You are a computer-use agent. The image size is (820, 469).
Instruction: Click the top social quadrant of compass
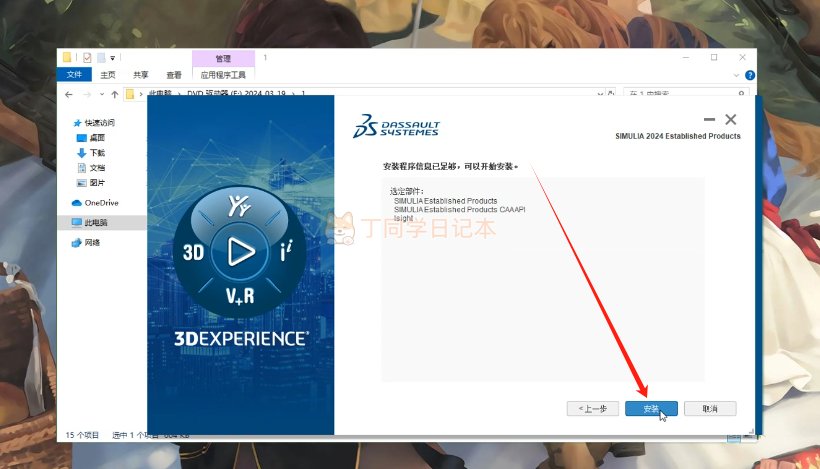point(240,208)
